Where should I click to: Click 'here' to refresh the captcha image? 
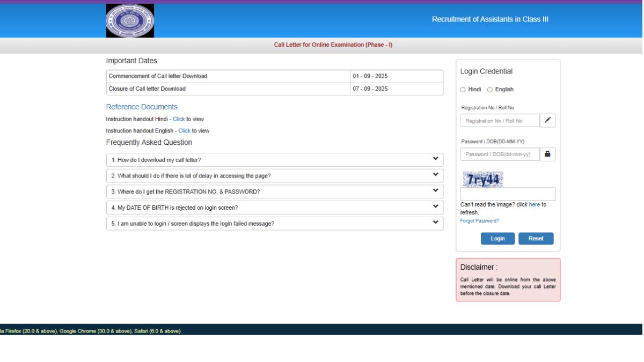pos(535,205)
